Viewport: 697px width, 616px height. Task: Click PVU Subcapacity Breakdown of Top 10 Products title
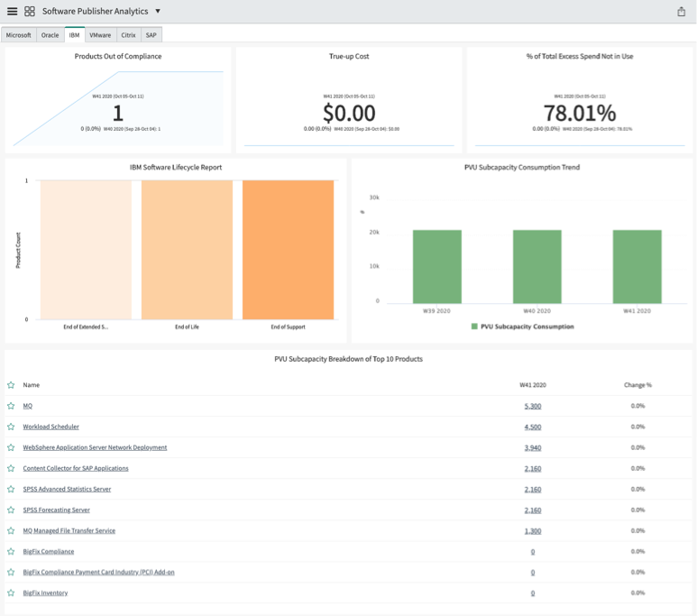pyautogui.click(x=348, y=359)
